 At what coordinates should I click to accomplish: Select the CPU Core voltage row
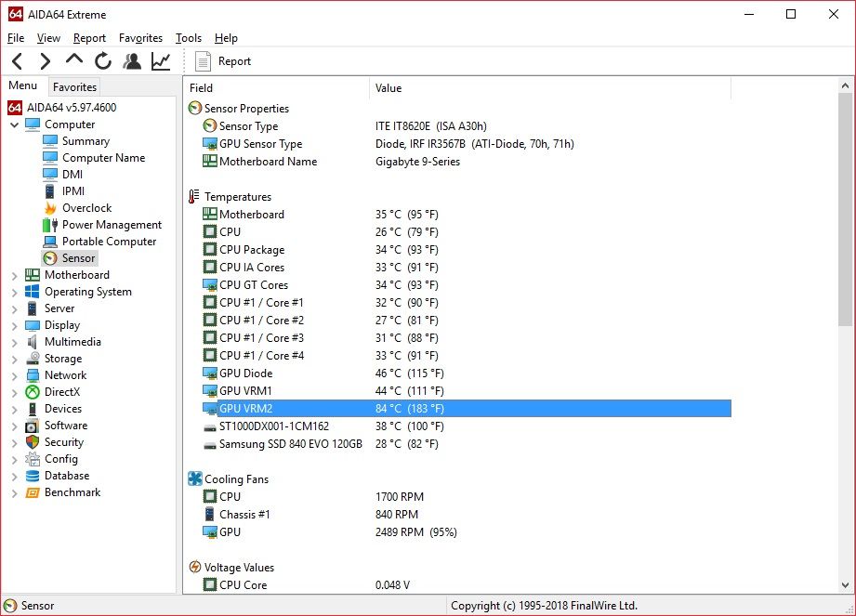point(467,585)
